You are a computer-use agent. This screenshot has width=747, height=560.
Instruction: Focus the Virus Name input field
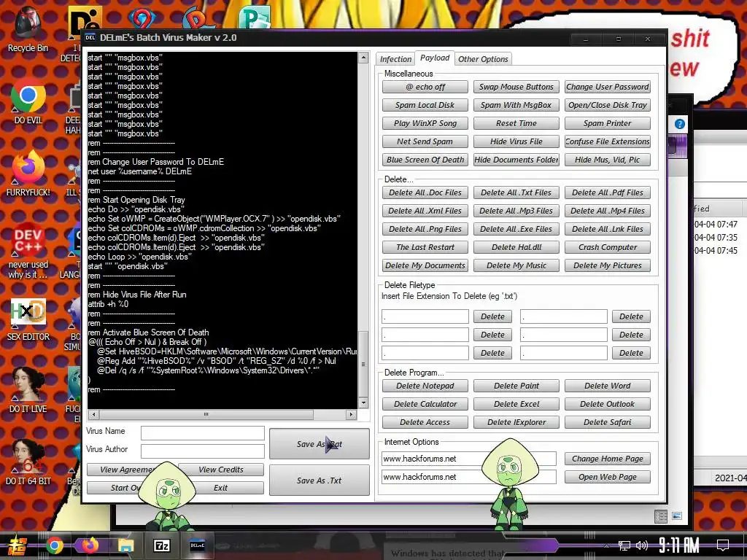click(203, 433)
